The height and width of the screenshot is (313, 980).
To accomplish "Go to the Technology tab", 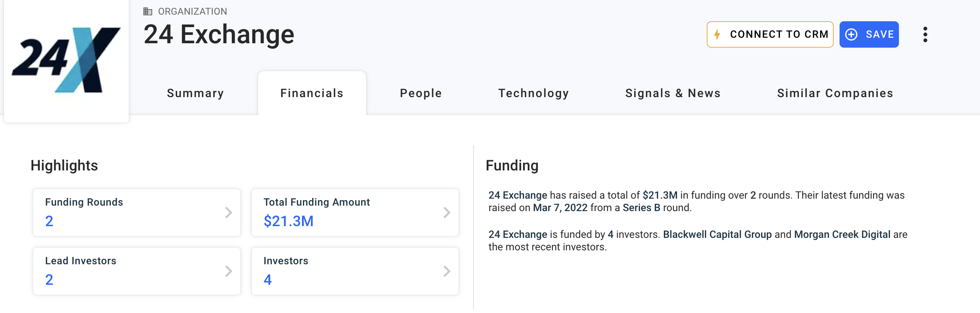I will (x=533, y=93).
